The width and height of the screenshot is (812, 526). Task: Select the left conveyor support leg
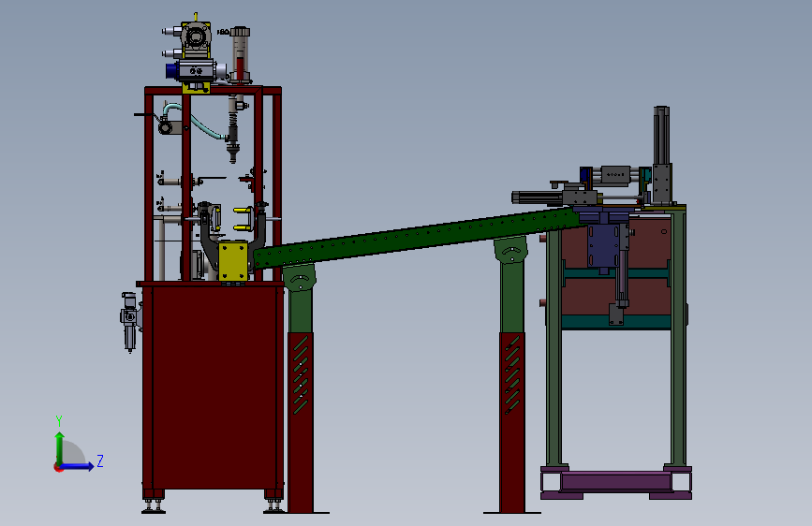pyautogui.click(x=301, y=388)
